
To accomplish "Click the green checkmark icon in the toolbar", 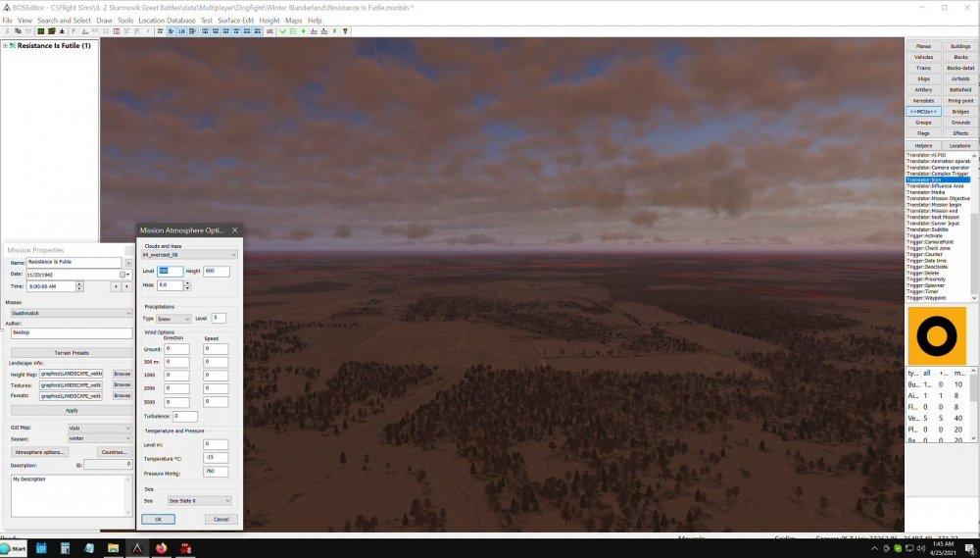I will (282, 31).
